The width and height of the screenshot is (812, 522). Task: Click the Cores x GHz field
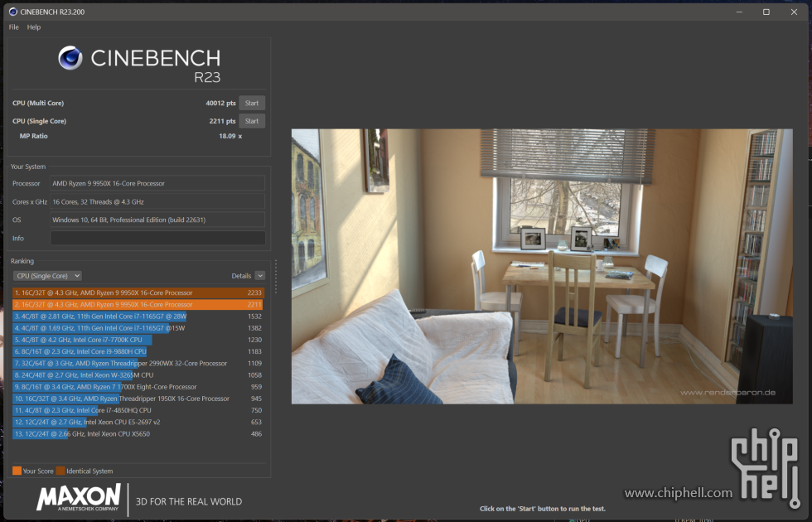tap(157, 202)
